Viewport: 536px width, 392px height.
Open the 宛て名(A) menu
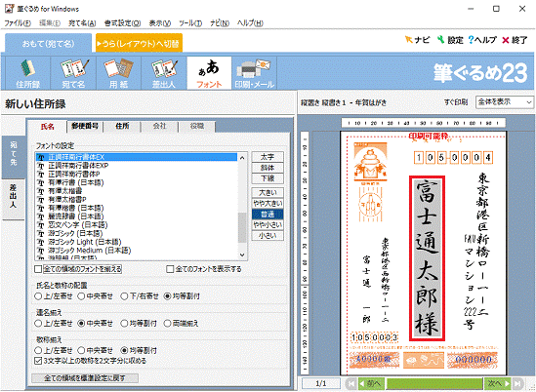[x=82, y=23]
